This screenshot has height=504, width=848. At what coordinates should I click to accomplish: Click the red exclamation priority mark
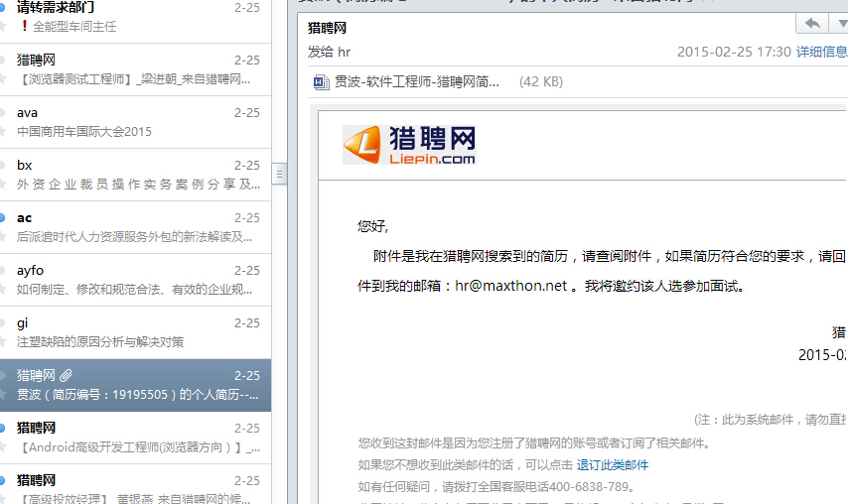[25, 26]
